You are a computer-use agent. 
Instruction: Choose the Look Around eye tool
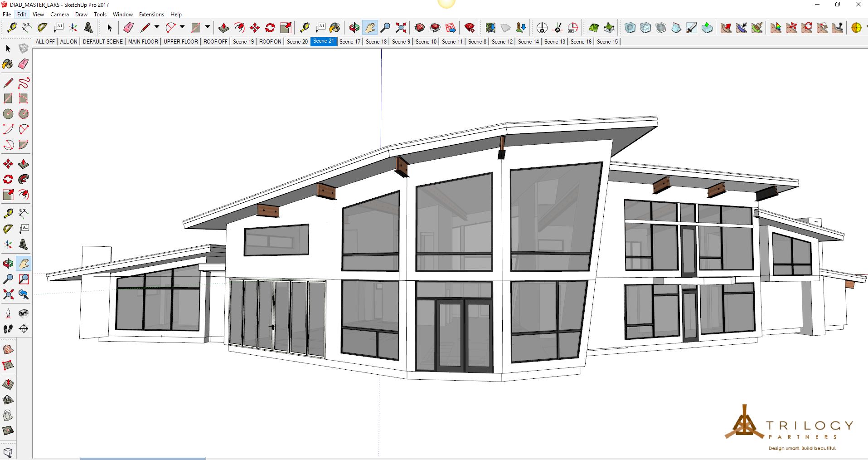point(24,313)
